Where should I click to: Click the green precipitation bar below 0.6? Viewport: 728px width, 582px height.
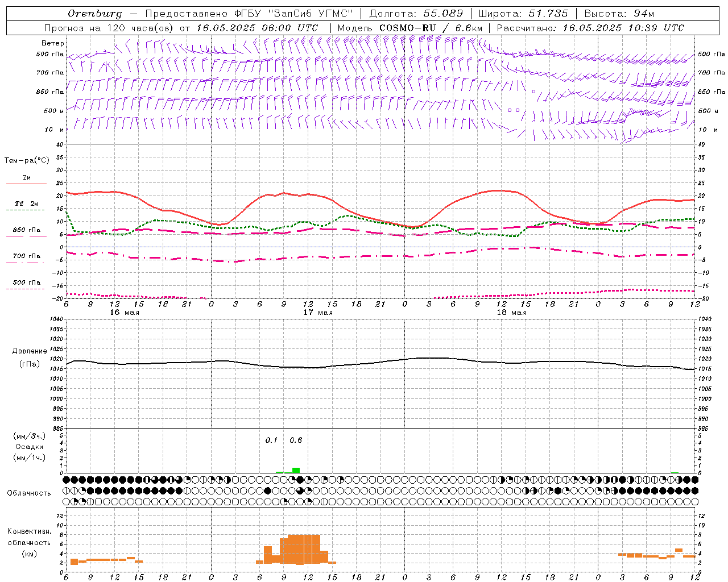coord(296,470)
